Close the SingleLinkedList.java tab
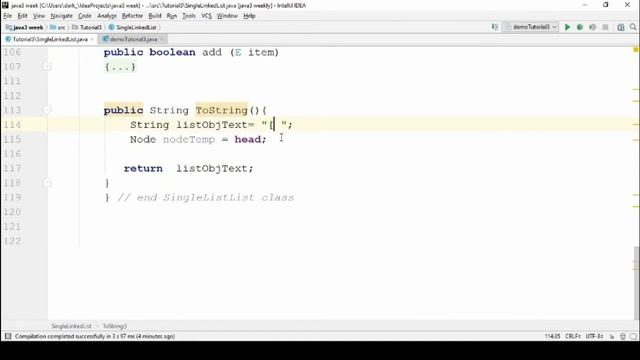Screen dimensions: 640x360 pos(92,39)
